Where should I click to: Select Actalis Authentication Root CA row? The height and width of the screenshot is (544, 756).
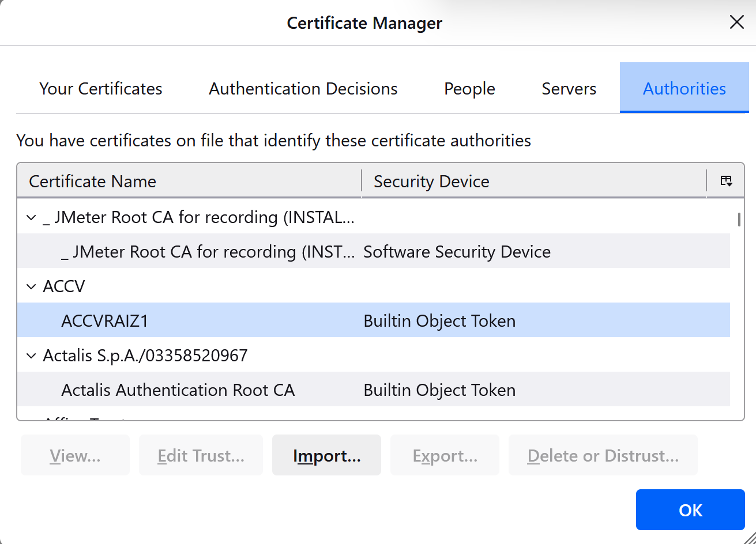[374, 390]
